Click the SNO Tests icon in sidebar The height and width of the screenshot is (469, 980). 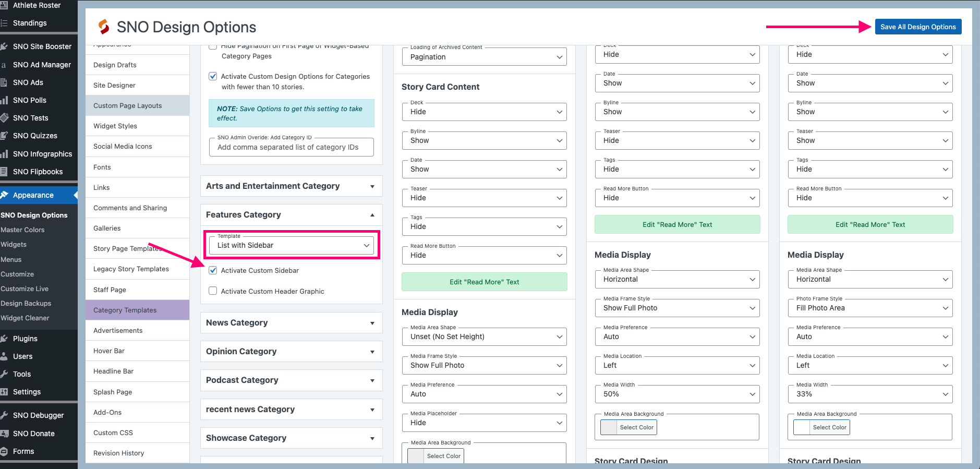pyautogui.click(x=4, y=118)
